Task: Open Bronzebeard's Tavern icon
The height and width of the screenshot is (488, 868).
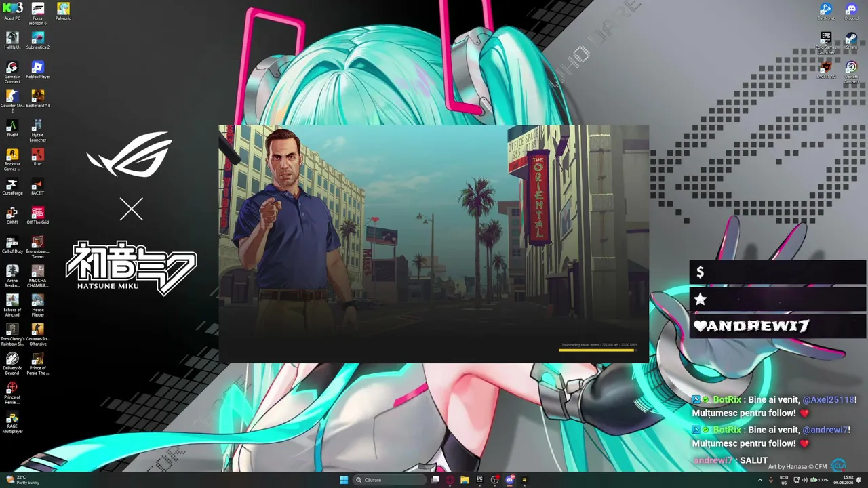Action: tap(38, 247)
